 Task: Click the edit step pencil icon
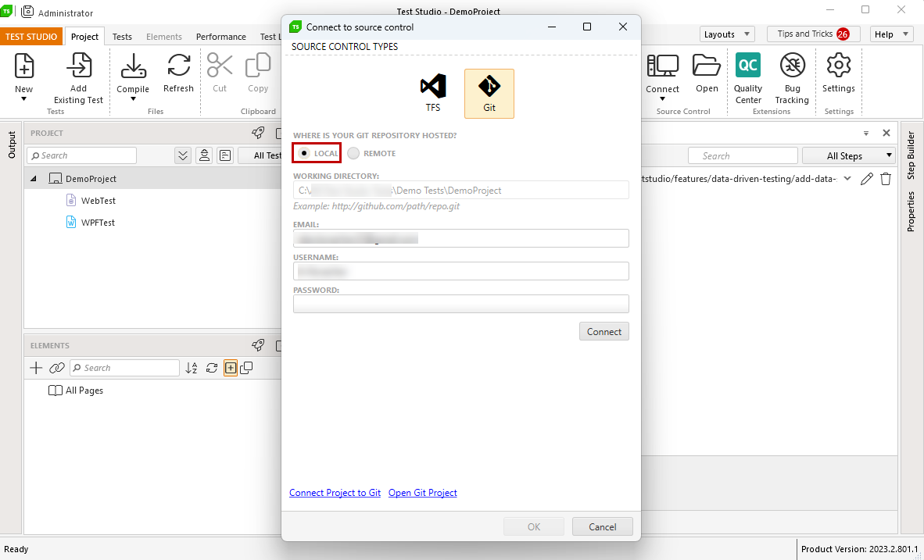pyautogui.click(x=866, y=179)
